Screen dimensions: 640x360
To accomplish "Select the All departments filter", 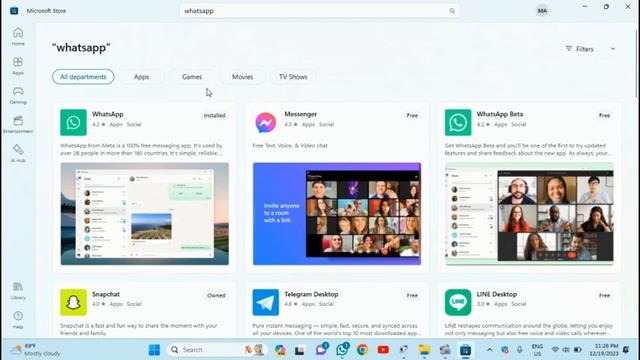I will click(x=83, y=77).
